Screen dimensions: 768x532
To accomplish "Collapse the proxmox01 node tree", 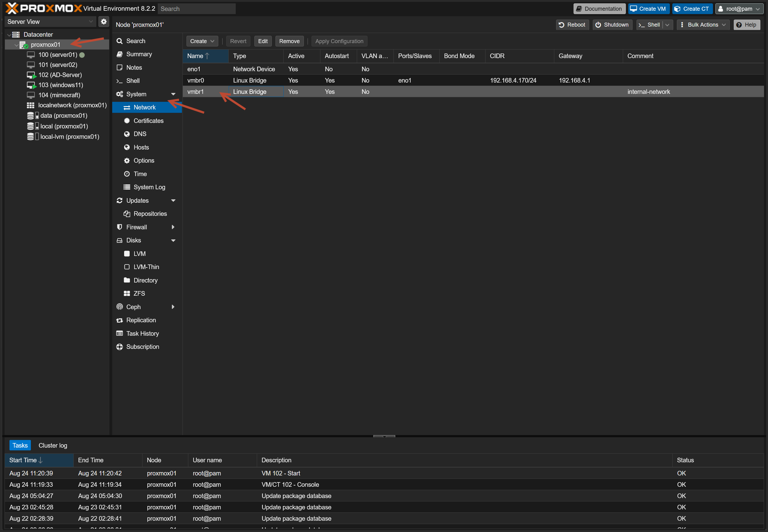I will (x=16, y=45).
